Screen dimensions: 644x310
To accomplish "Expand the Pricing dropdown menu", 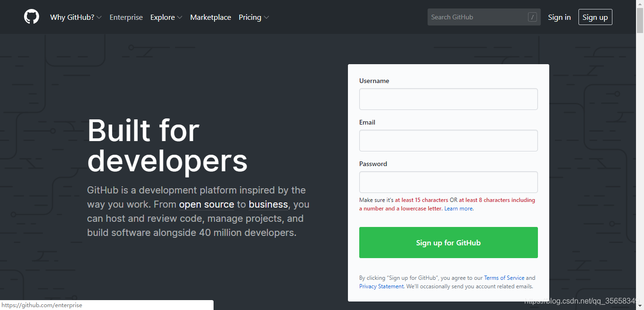I will (x=254, y=17).
